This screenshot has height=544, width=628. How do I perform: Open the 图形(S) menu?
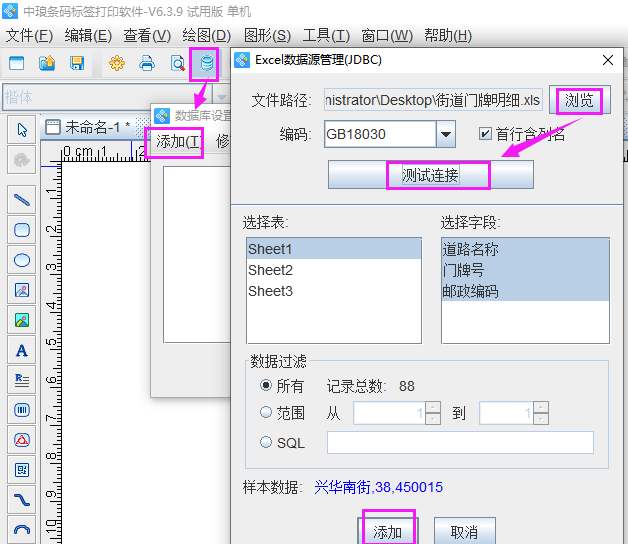(x=267, y=36)
